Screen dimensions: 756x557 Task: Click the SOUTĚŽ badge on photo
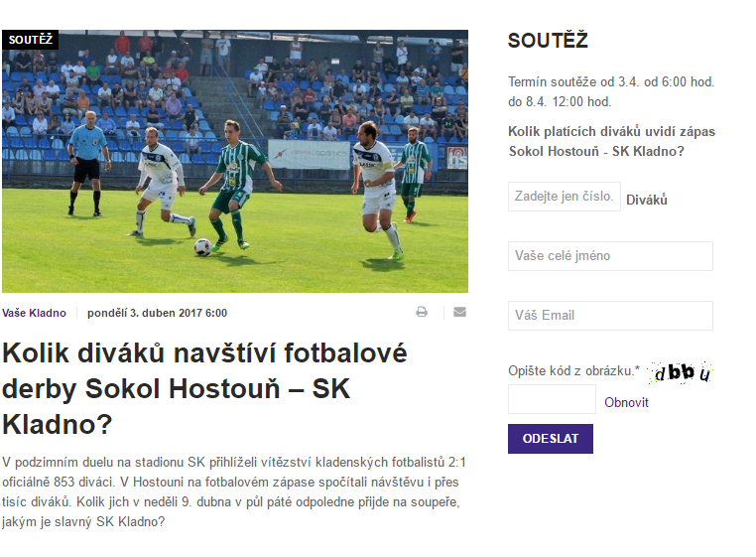coord(31,40)
